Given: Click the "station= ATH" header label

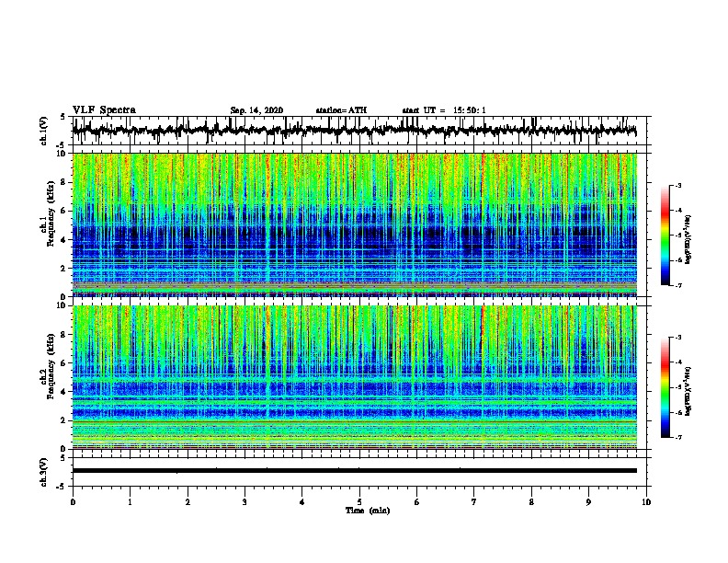Looking at the screenshot, I should (x=341, y=110).
